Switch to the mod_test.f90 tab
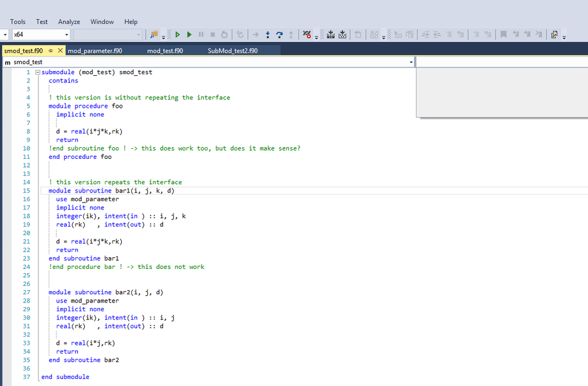This screenshot has height=386, width=588. tap(165, 51)
